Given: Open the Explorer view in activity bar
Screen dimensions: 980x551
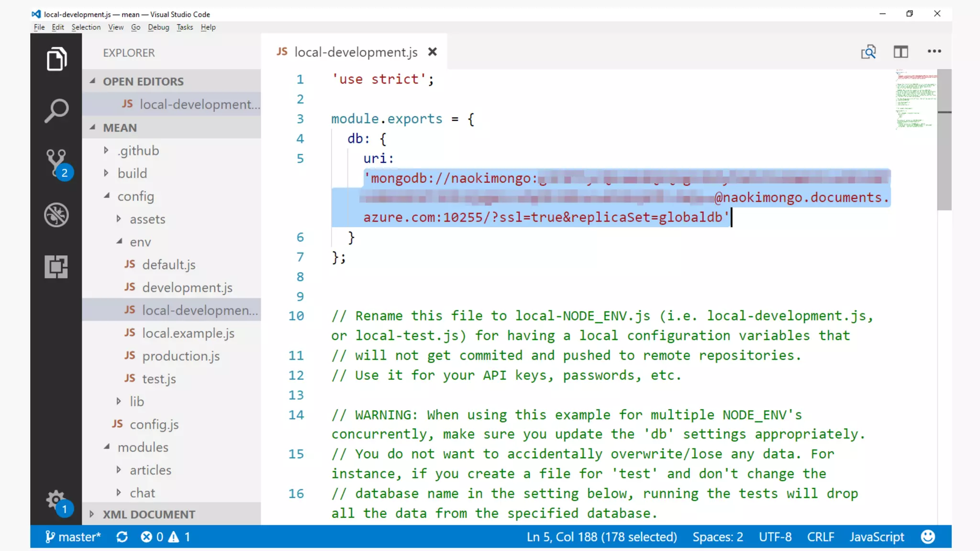Looking at the screenshot, I should click(56, 59).
